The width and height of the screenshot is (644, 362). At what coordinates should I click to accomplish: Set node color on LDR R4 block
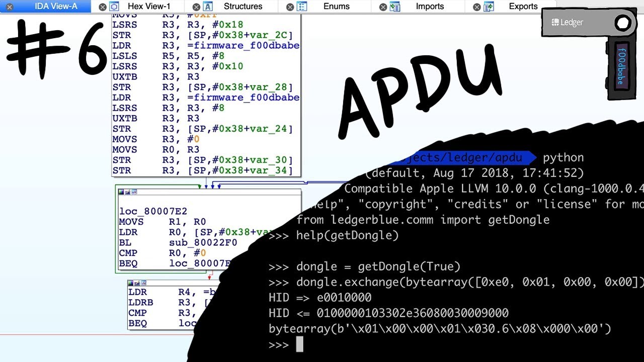[131, 283]
